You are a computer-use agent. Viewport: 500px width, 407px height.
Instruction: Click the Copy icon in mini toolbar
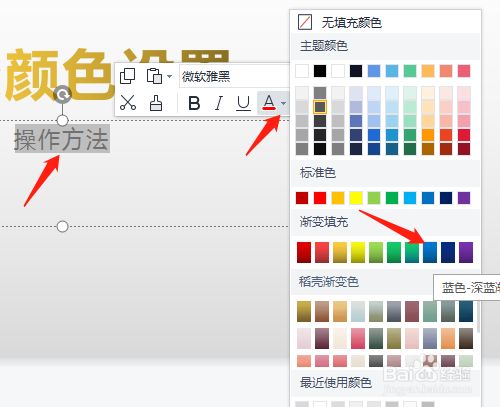coord(127,76)
